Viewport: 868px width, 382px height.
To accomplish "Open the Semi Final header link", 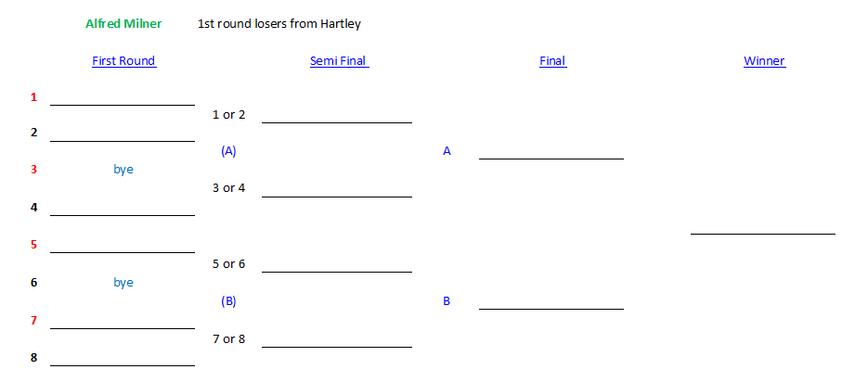I will click(x=338, y=61).
